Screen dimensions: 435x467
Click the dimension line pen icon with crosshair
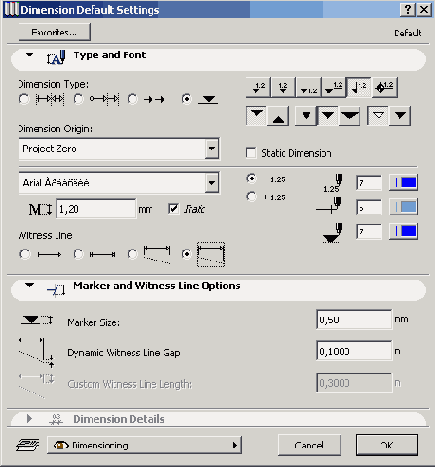(329, 206)
